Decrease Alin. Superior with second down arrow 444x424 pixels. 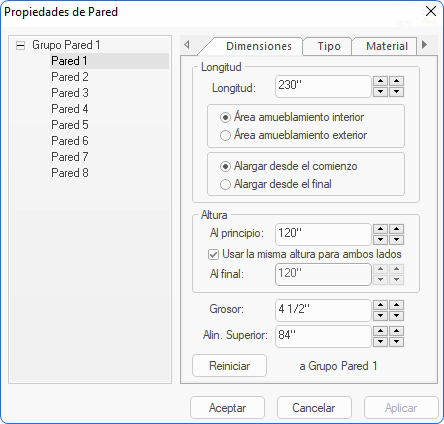coord(396,342)
